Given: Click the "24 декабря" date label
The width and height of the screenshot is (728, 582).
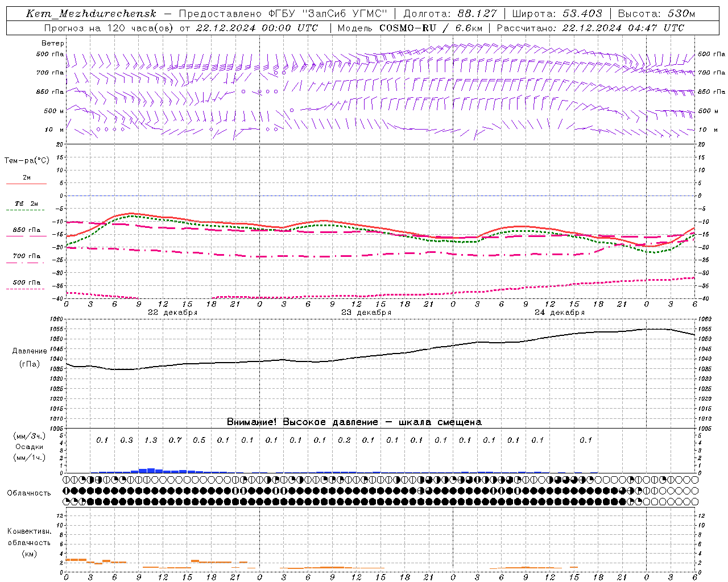Looking at the screenshot, I should tap(559, 313).
